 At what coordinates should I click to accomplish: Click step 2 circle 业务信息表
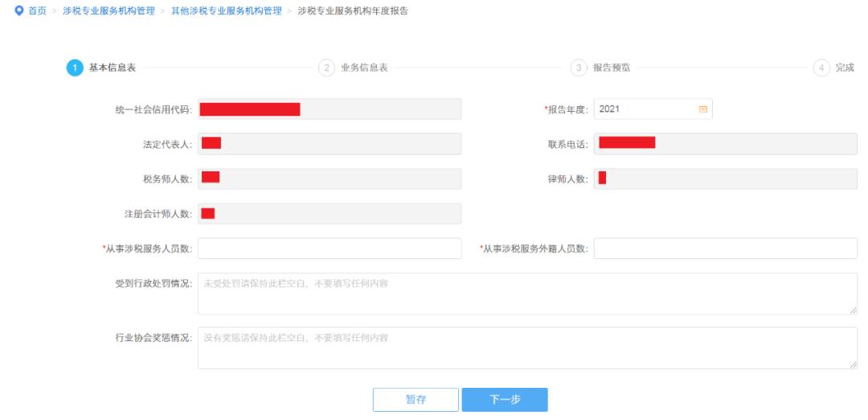coord(327,68)
